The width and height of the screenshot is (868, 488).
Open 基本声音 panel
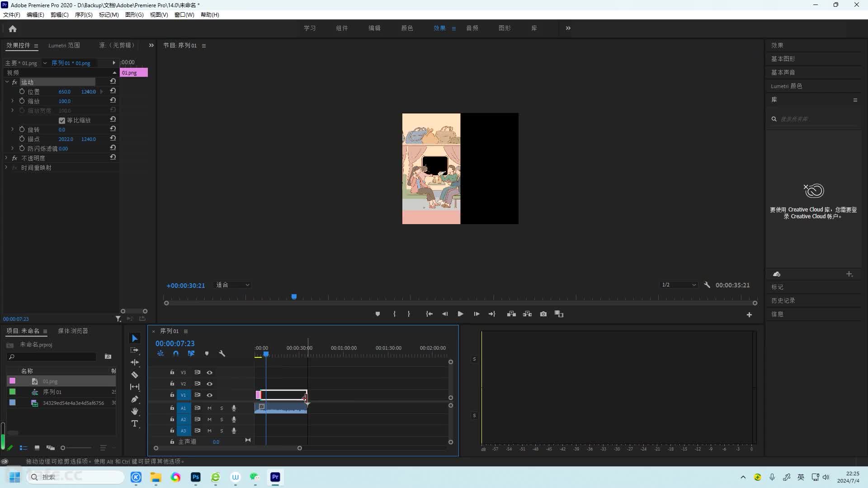[783, 72]
